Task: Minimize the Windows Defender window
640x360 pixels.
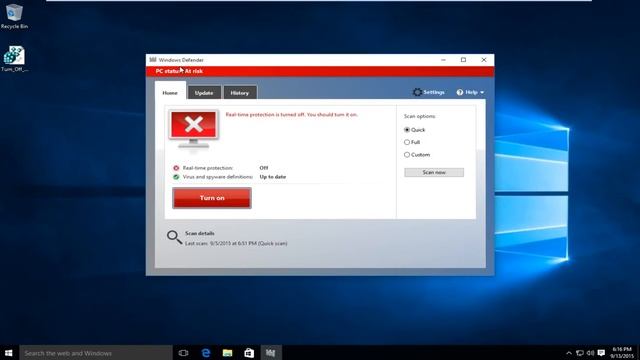Action: (x=443, y=60)
